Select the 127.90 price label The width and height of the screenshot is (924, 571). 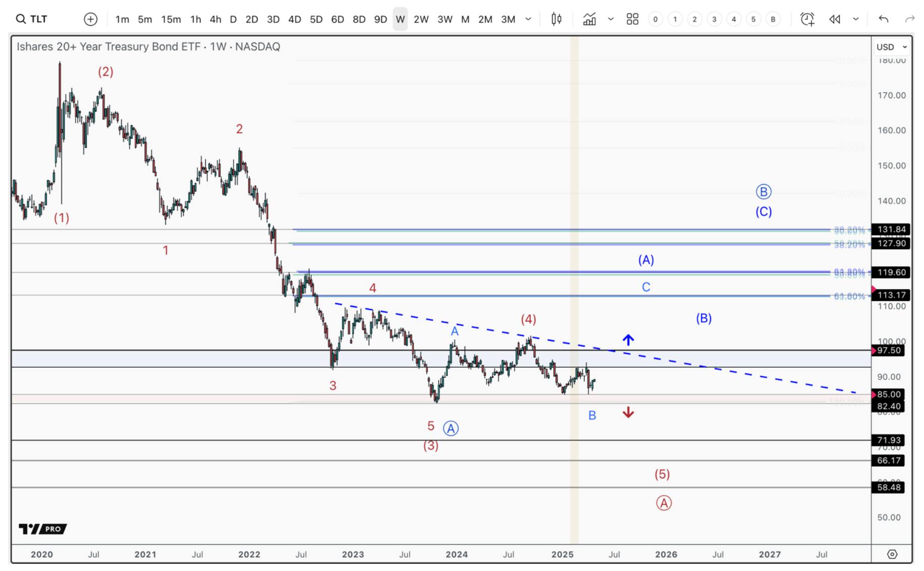(891, 244)
